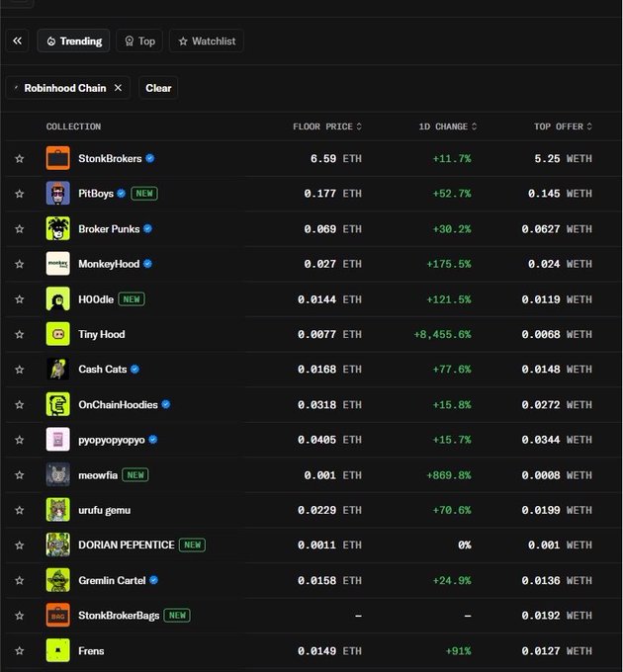Open PitBoys collection avatar
The height and width of the screenshot is (672, 623).
[x=58, y=194]
